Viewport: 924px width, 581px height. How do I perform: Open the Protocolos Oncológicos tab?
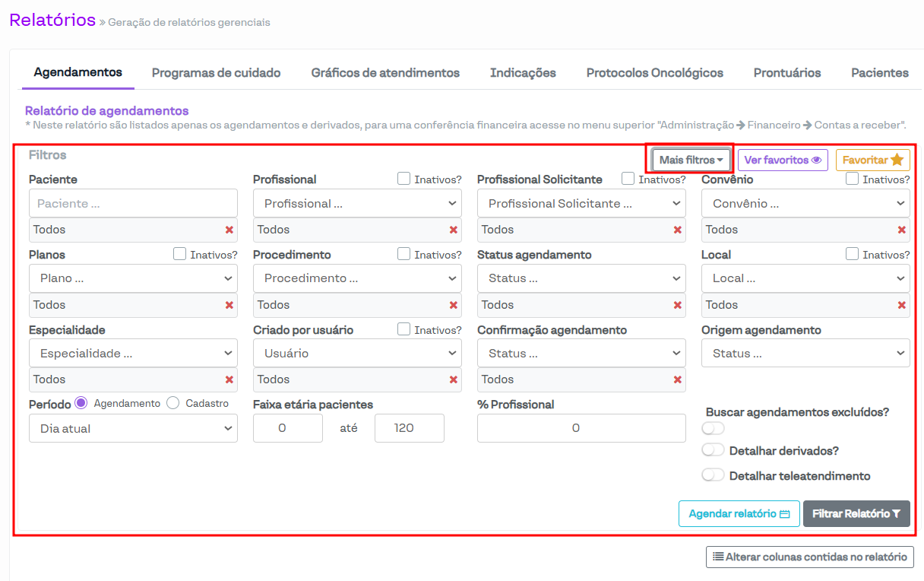coord(654,73)
